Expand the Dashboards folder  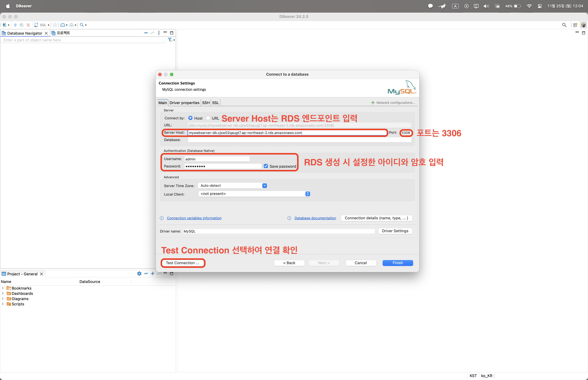click(3, 293)
